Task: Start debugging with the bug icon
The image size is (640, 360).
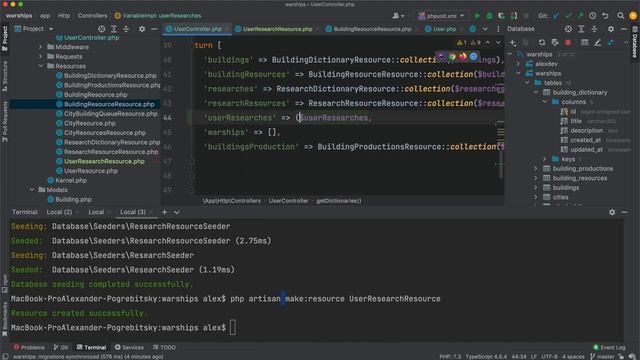Action: [489, 16]
